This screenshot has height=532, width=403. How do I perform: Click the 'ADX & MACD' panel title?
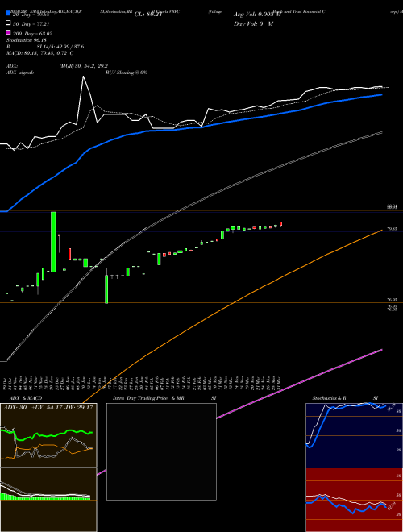pyautogui.click(x=26, y=398)
